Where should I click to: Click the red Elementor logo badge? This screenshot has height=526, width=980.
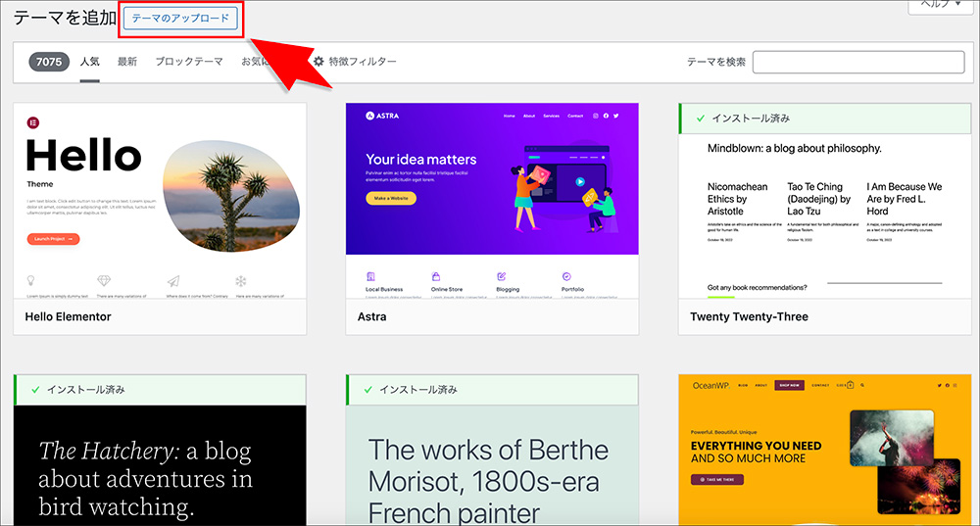[x=34, y=122]
